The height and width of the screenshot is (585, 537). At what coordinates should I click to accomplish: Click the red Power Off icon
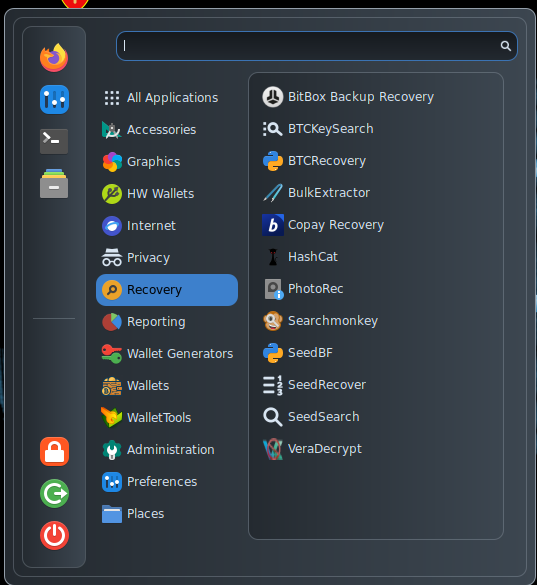tap(54, 535)
